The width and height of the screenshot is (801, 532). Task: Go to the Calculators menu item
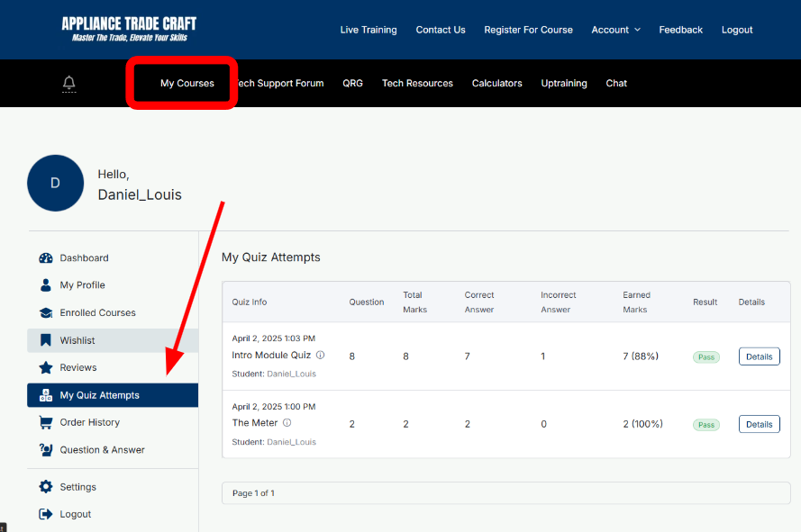(496, 84)
